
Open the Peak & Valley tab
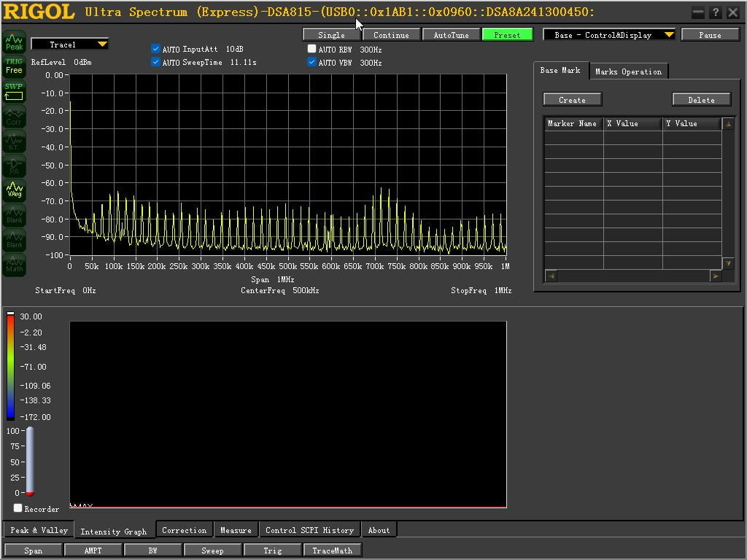[39, 530]
